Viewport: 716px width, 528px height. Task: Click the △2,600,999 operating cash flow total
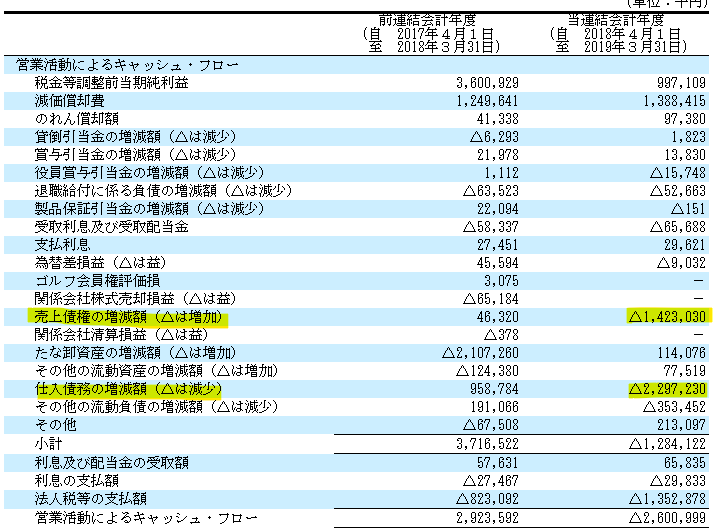668,518
